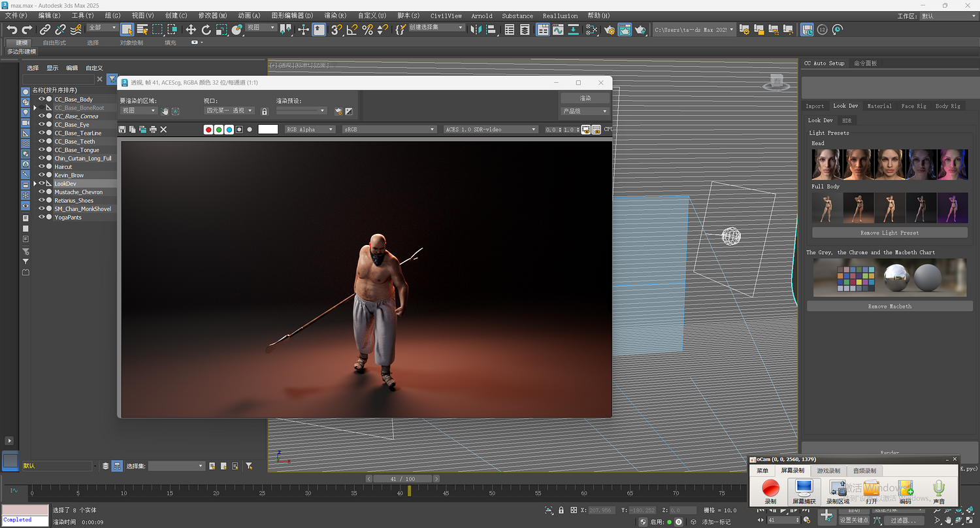This screenshot has width=980, height=528.
Task: Expand the LookDev tree item
Action: 35,184
